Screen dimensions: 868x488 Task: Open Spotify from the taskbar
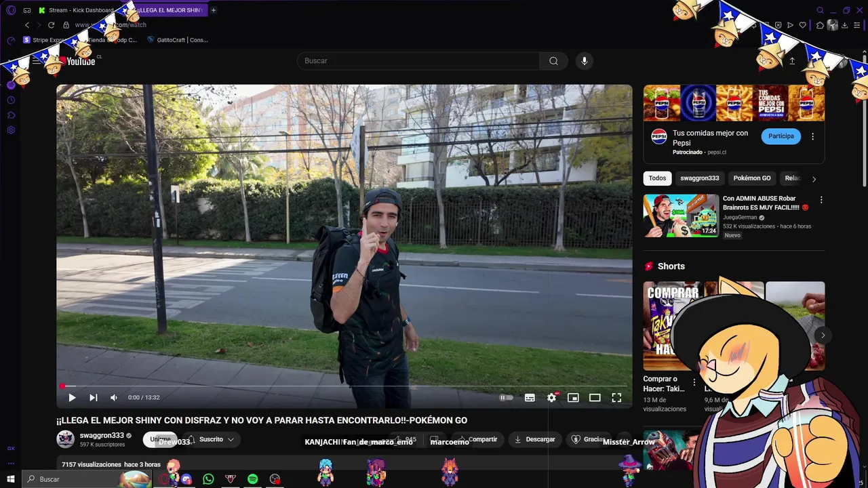click(x=252, y=479)
